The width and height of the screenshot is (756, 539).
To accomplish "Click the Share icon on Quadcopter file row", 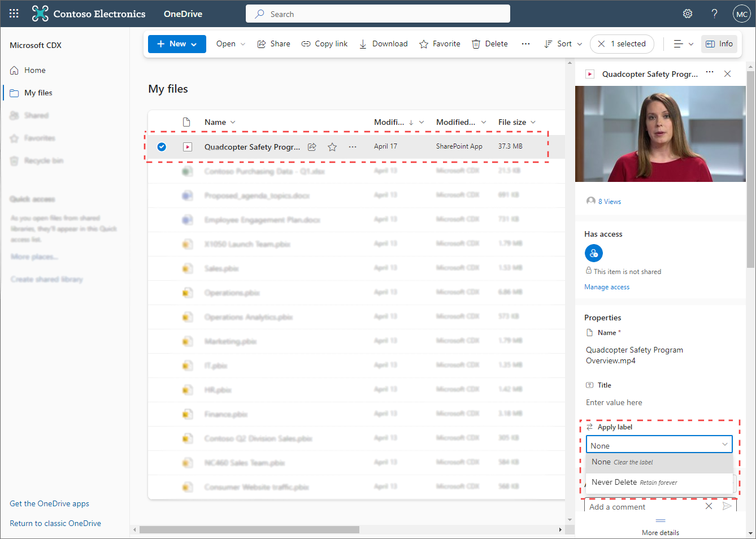I will [311, 146].
